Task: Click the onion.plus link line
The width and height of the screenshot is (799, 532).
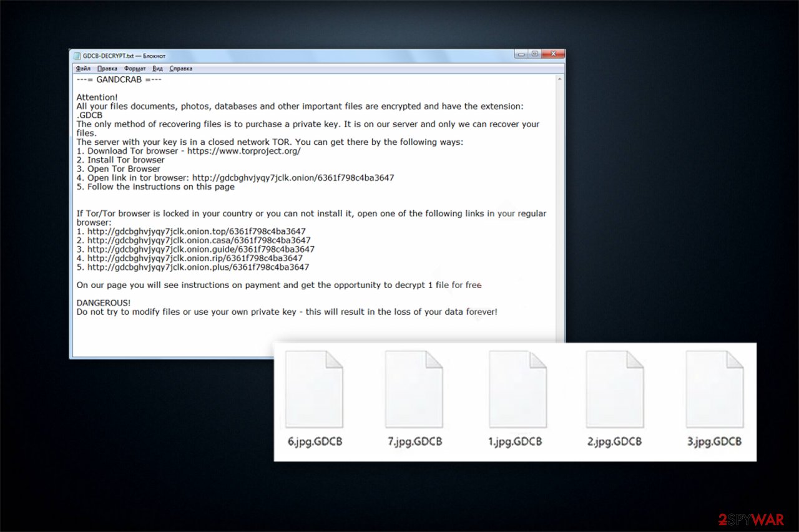Action: (x=193, y=268)
